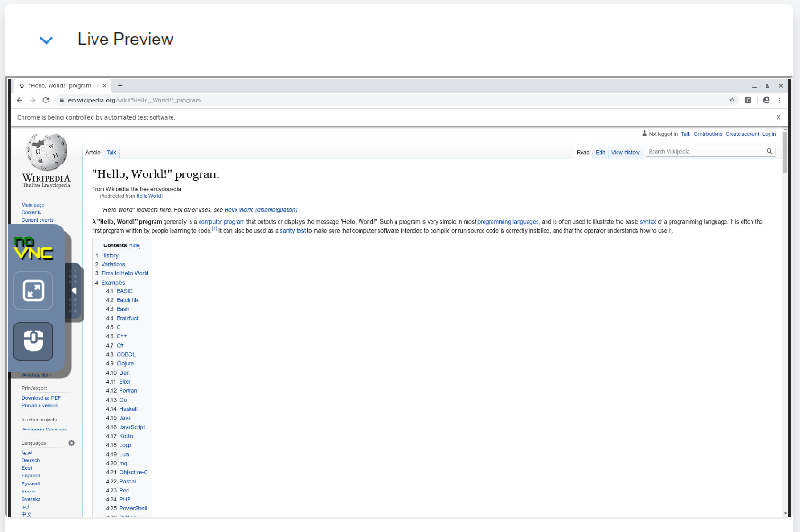800x532 pixels.
Task: Follow the programming languages link
Action: 508,222
